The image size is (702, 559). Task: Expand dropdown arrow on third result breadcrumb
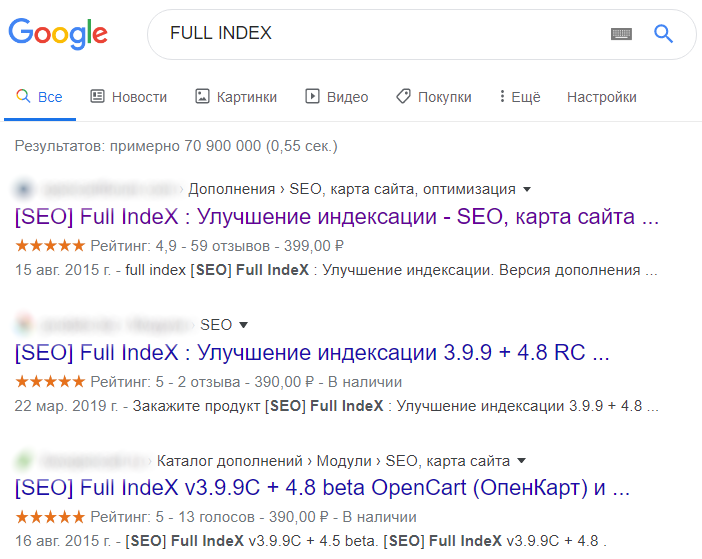pyautogui.click(x=521, y=461)
